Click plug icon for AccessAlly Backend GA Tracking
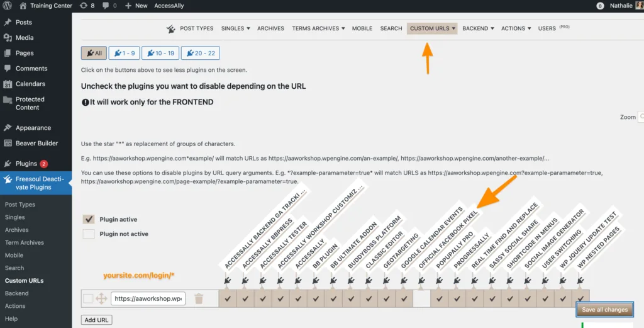644x328 pixels. (228, 281)
